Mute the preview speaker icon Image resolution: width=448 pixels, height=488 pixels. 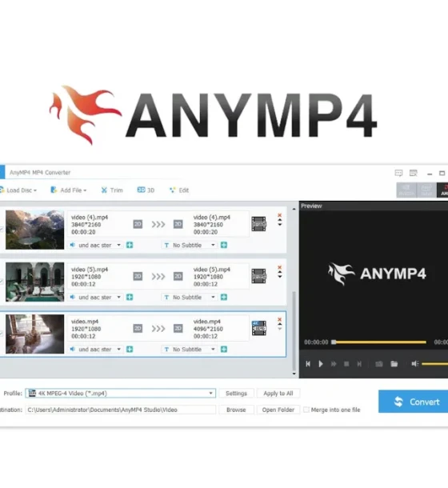[x=414, y=363]
